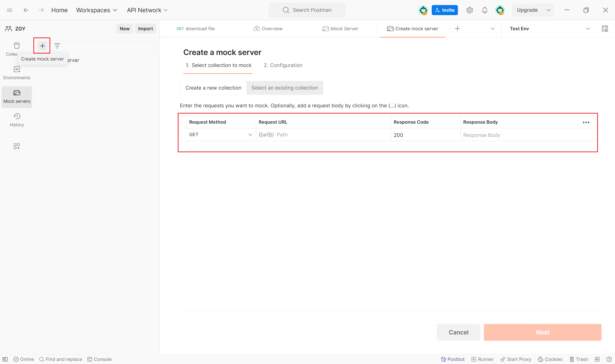Open user avatar profile menu
Image resolution: width=615 pixels, height=364 pixels.
pyautogui.click(x=500, y=10)
